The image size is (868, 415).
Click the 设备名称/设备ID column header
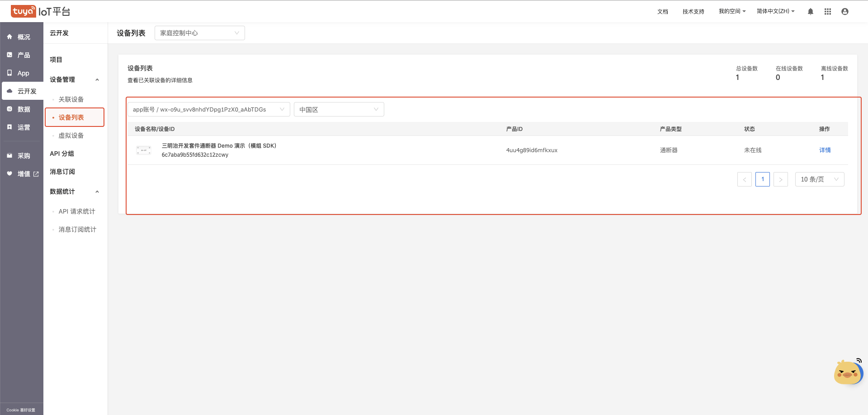[x=155, y=129]
